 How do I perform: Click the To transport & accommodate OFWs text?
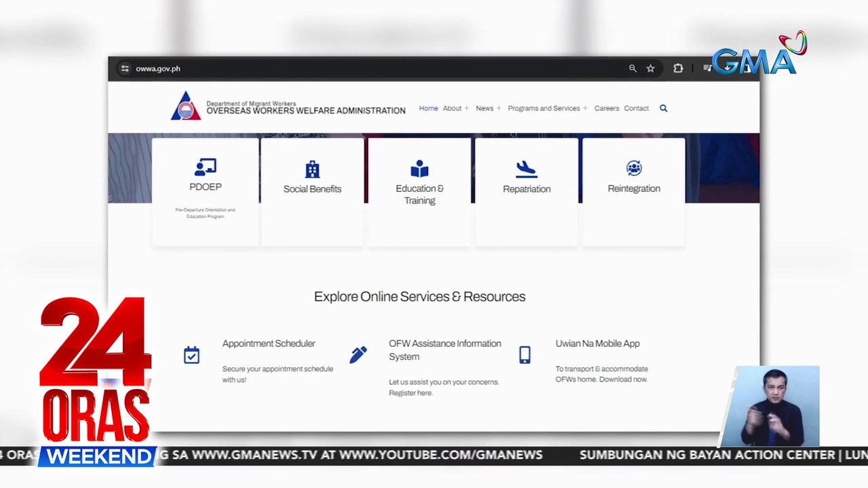pos(601,374)
